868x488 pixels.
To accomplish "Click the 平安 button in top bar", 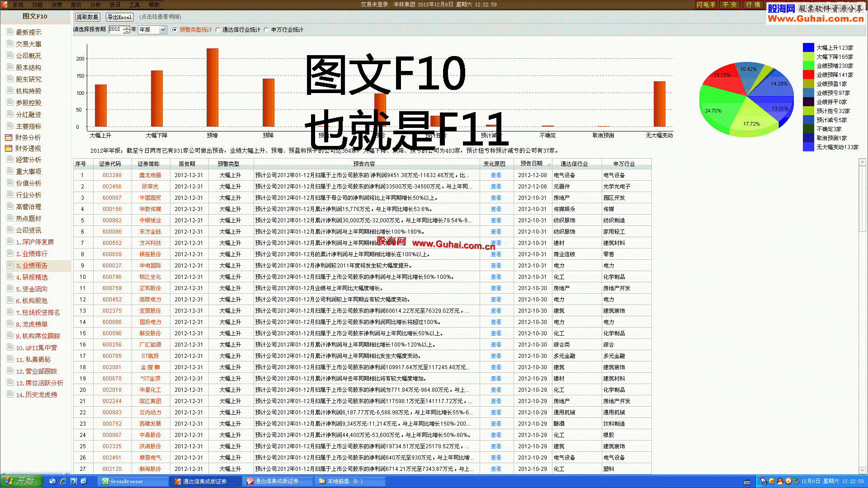I will (x=730, y=5).
